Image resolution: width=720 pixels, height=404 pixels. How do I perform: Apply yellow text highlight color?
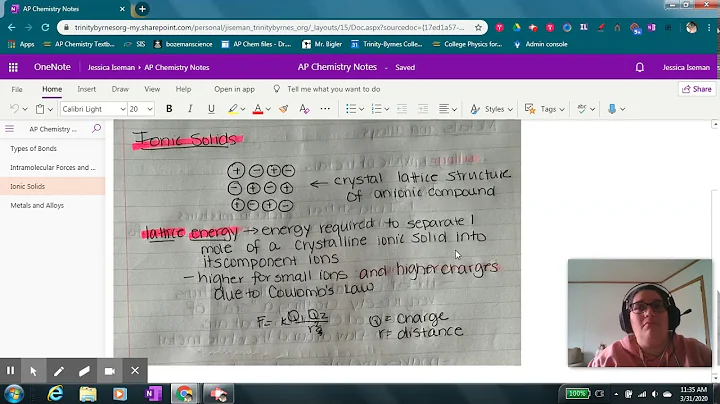(x=233, y=109)
